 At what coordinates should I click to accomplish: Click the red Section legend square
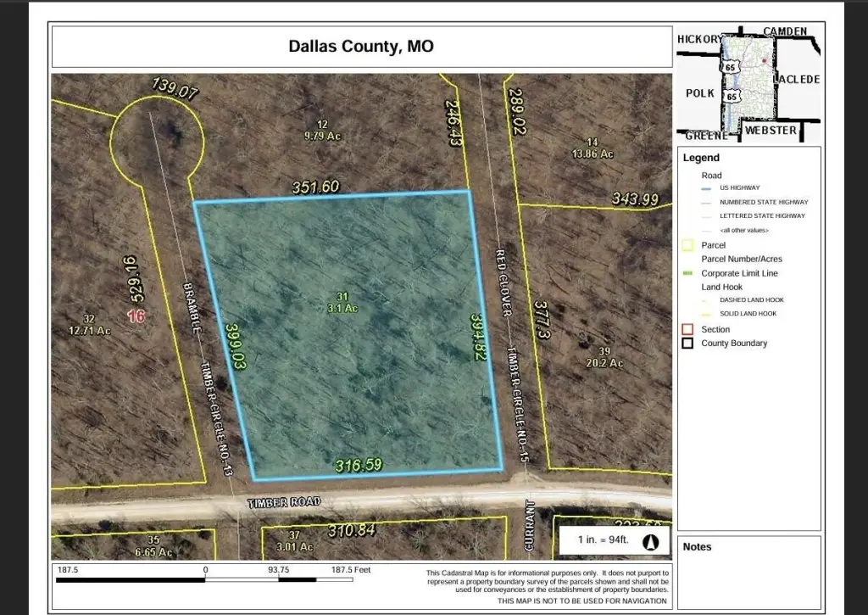pos(687,329)
